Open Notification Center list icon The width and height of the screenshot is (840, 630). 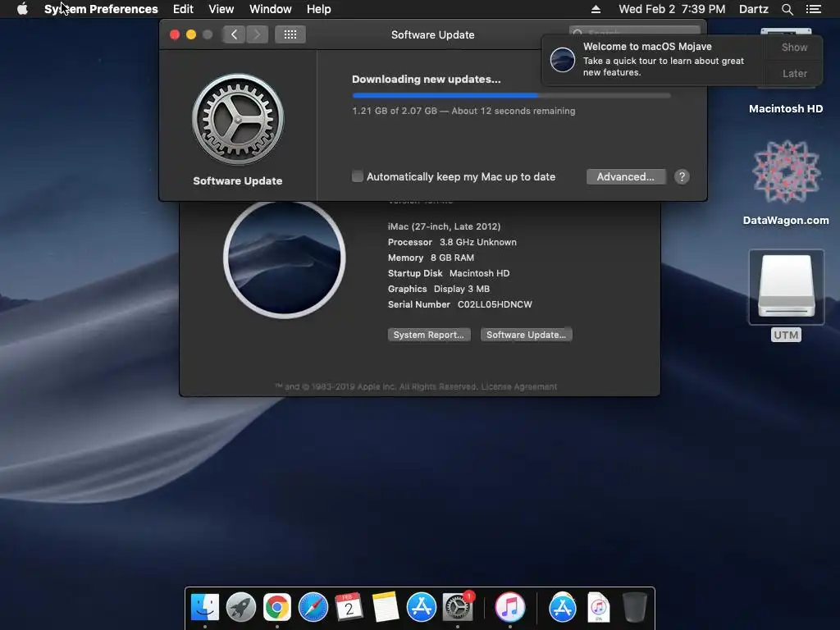(x=813, y=9)
